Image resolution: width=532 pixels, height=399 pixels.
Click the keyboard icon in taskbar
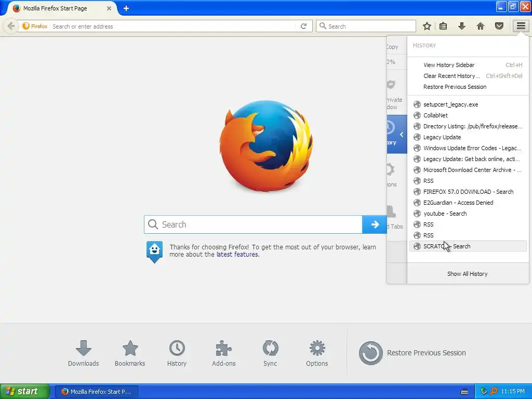[464, 392]
